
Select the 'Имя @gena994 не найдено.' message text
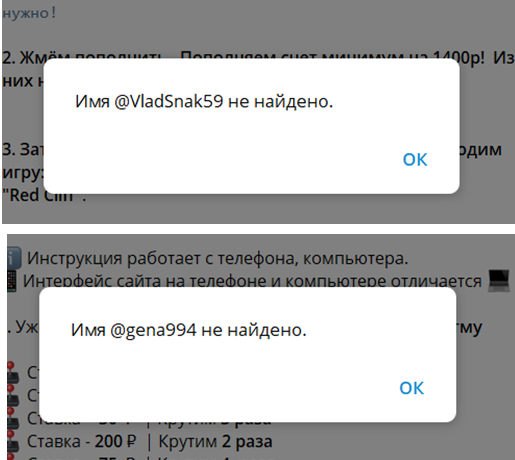point(189,330)
